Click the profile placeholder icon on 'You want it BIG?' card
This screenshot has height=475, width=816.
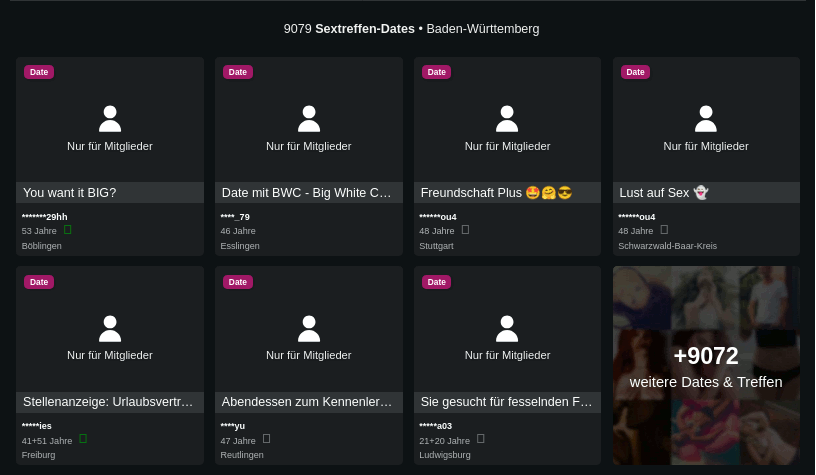pos(110,119)
